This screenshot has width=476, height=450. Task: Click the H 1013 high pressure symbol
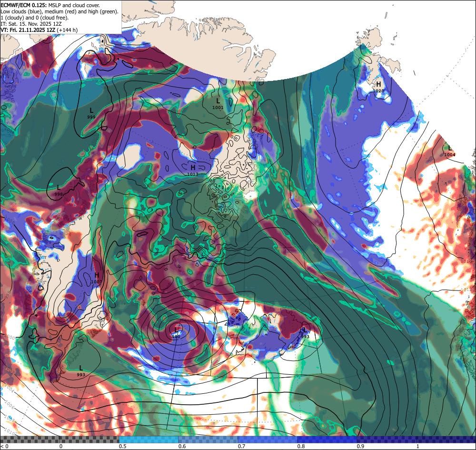[x=193, y=170]
